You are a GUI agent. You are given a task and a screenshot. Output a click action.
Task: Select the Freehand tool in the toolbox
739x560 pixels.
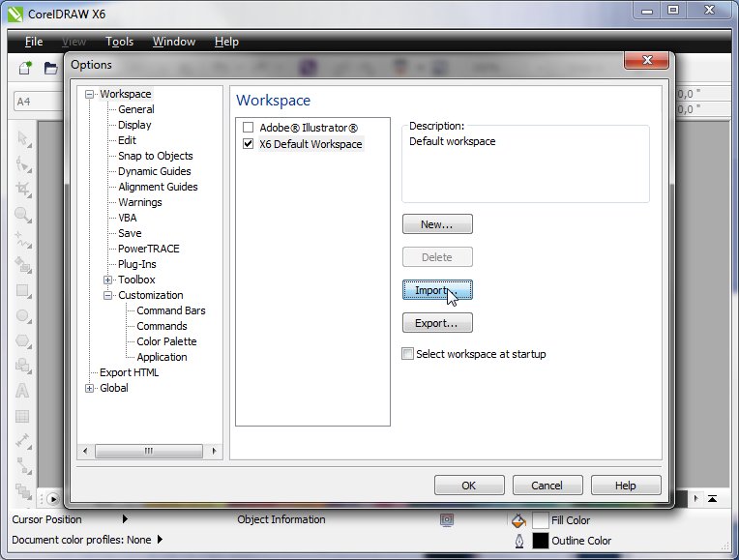coord(22,240)
